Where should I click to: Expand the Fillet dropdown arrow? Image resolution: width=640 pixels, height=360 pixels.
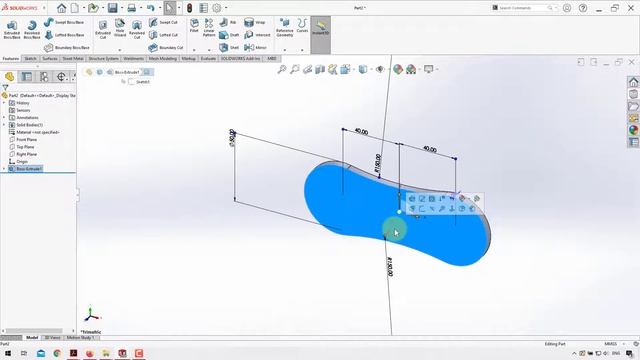tap(194, 50)
